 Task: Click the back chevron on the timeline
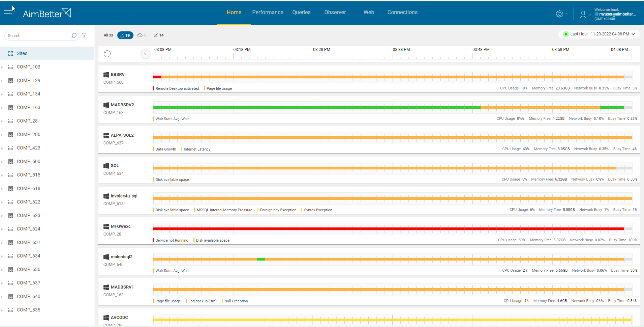coord(145,53)
